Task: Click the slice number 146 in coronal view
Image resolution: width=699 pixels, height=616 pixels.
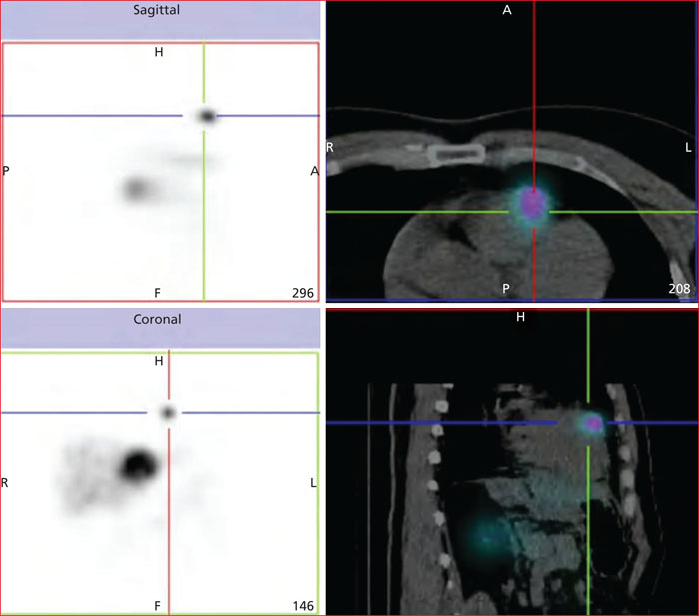Action: [x=303, y=606]
